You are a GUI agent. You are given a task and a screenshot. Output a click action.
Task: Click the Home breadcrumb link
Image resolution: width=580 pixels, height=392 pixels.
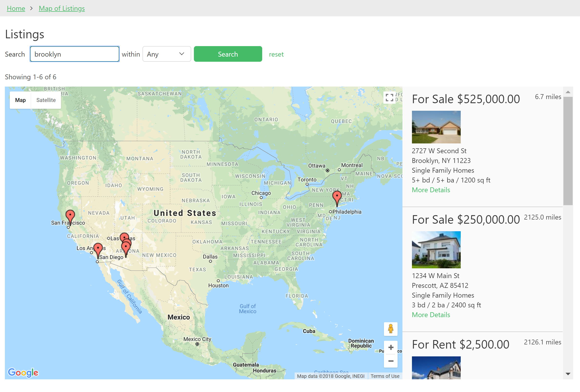tap(15, 8)
